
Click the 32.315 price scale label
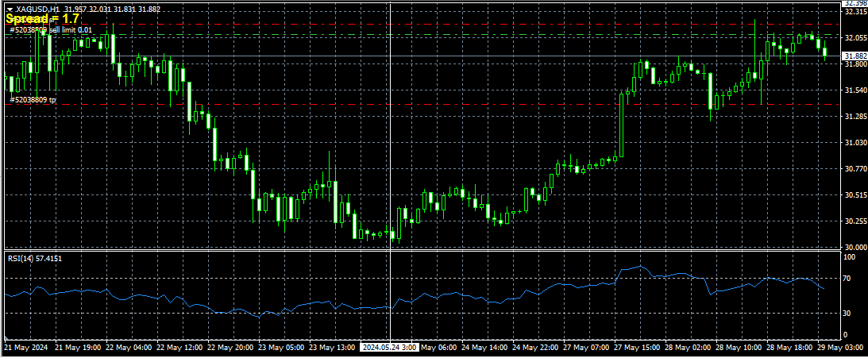pos(855,12)
